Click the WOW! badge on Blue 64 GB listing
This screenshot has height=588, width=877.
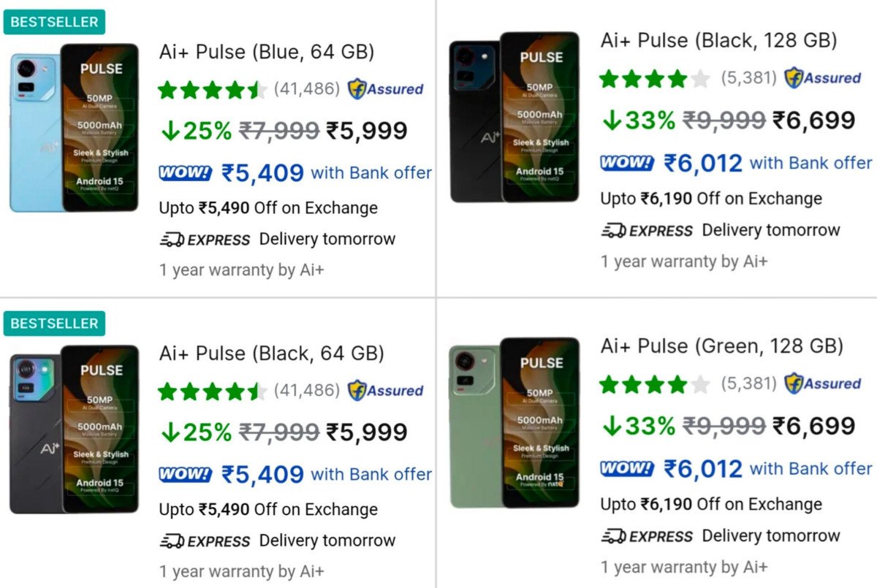pos(185,173)
